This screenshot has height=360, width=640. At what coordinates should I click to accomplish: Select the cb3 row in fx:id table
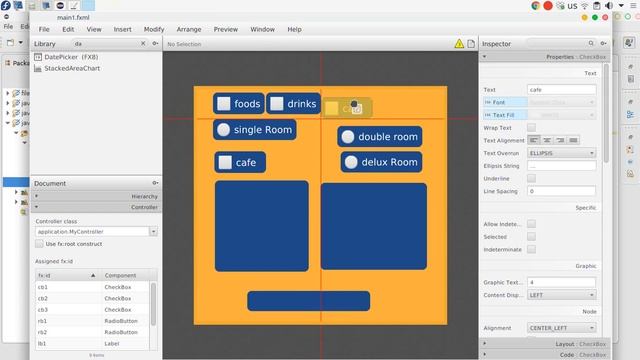[92, 310]
